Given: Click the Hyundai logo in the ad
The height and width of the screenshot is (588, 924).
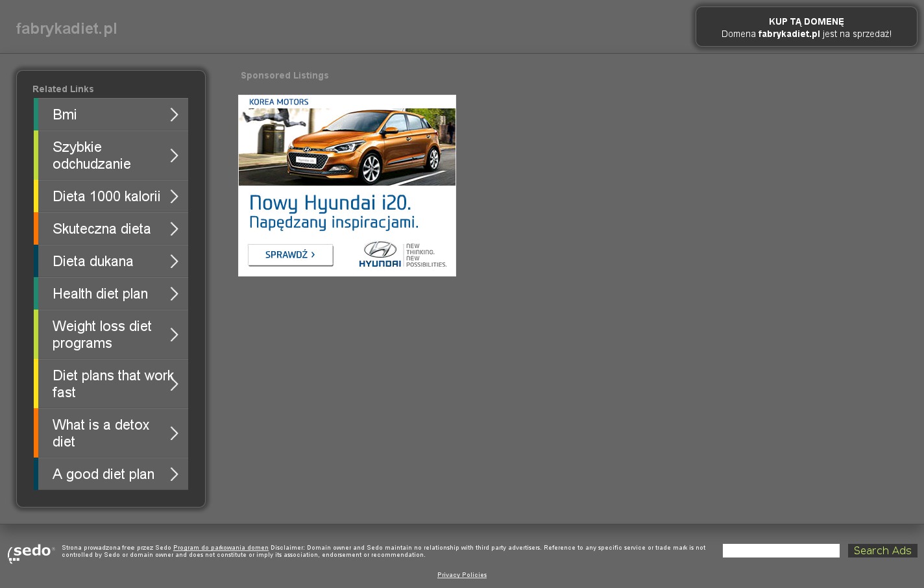Looking at the screenshot, I should [x=380, y=254].
